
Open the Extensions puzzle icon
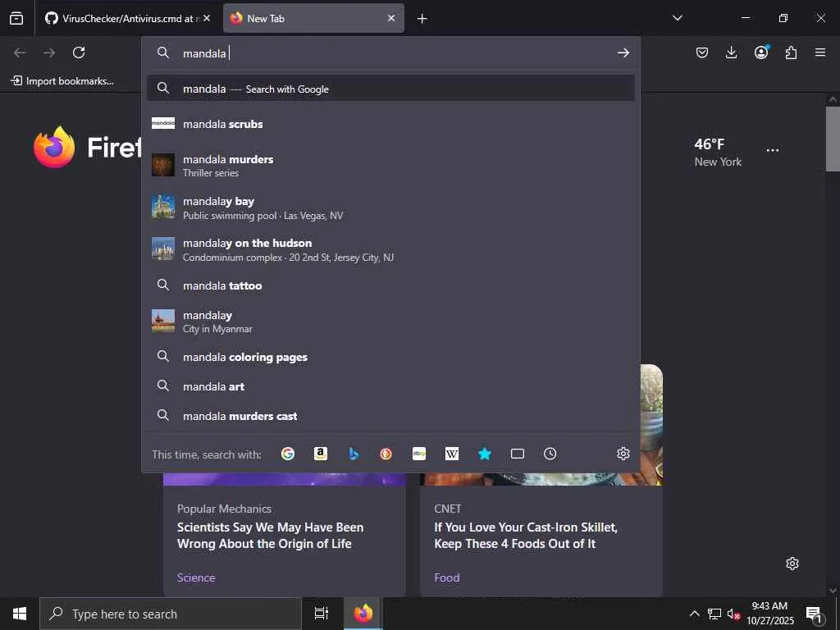click(791, 52)
